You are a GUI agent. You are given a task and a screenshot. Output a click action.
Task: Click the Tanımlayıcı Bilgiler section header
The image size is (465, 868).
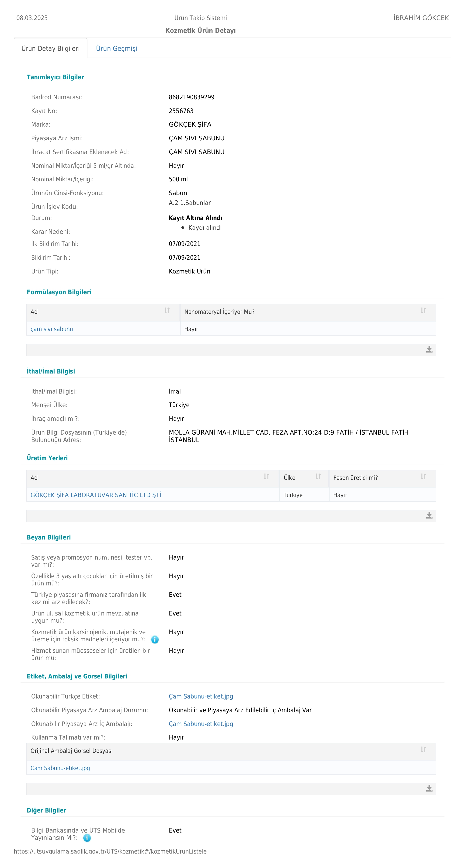[x=55, y=77]
